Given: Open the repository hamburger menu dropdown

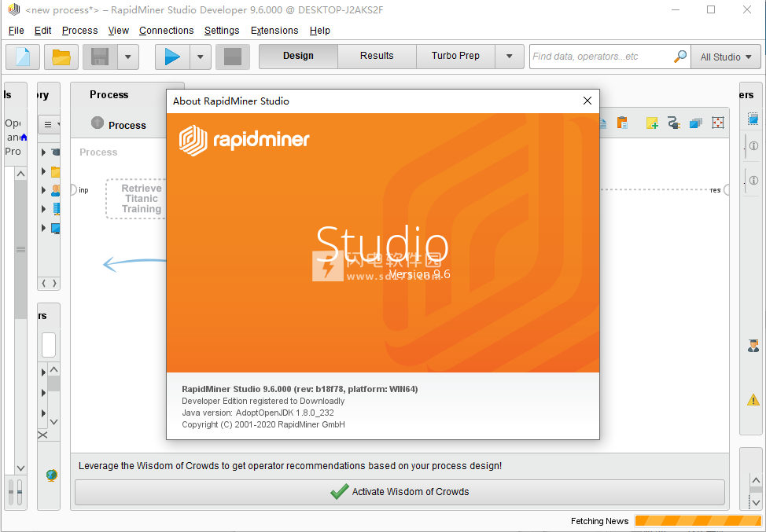Looking at the screenshot, I should [50, 124].
